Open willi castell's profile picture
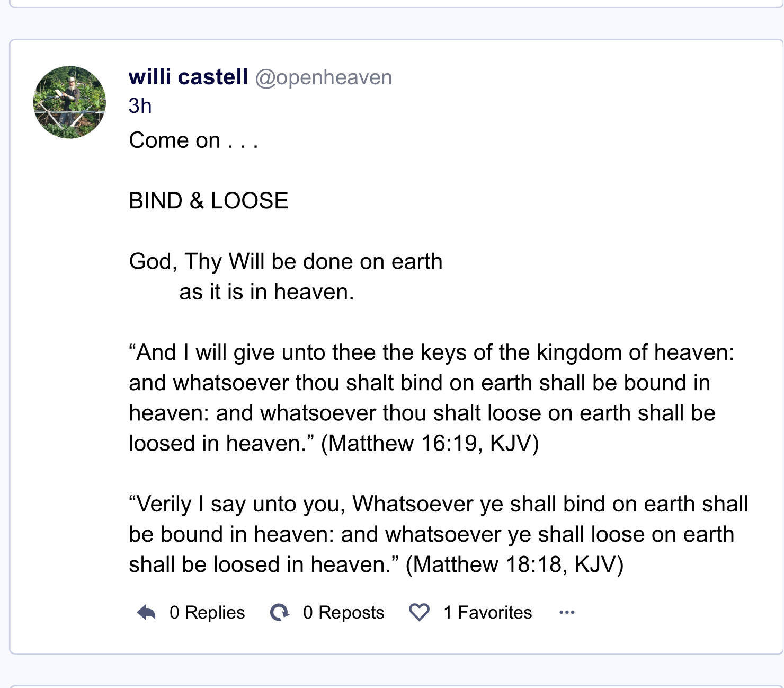 pyautogui.click(x=69, y=102)
